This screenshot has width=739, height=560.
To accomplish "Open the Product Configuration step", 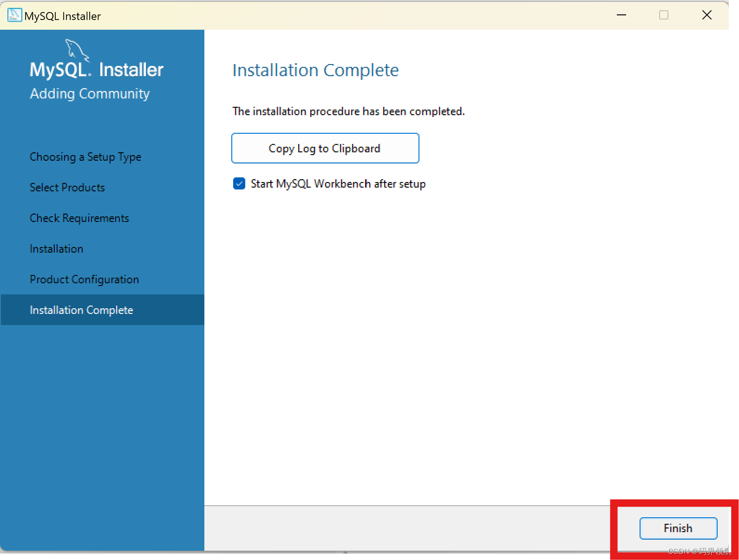I will [x=85, y=280].
